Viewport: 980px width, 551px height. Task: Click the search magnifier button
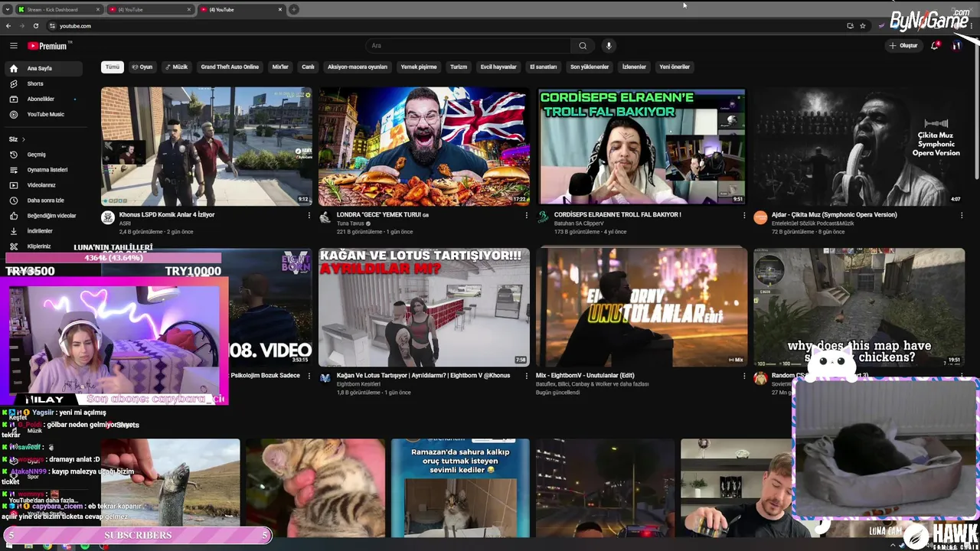pyautogui.click(x=583, y=46)
